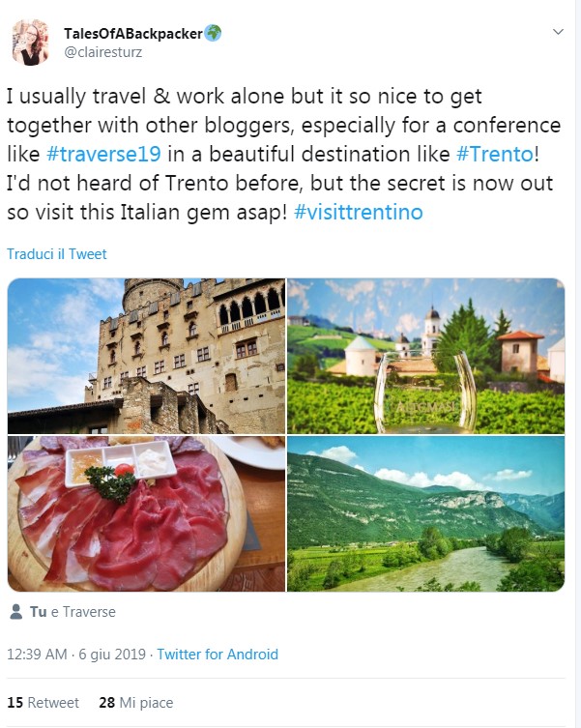Open the river valley landscape photo
Screen dimensions: 581x728
[x=425, y=513]
